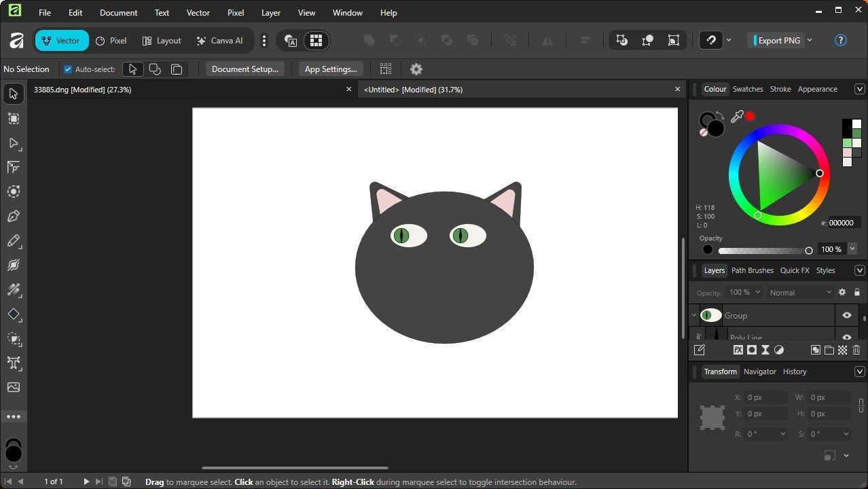
Task: Toggle the layer lock icon
Action: click(857, 292)
